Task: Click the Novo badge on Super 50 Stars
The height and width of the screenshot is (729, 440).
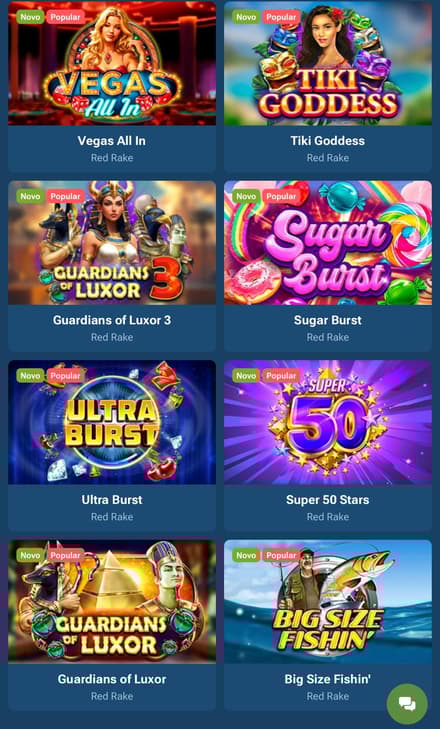Action: pyautogui.click(x=246, y=376)
